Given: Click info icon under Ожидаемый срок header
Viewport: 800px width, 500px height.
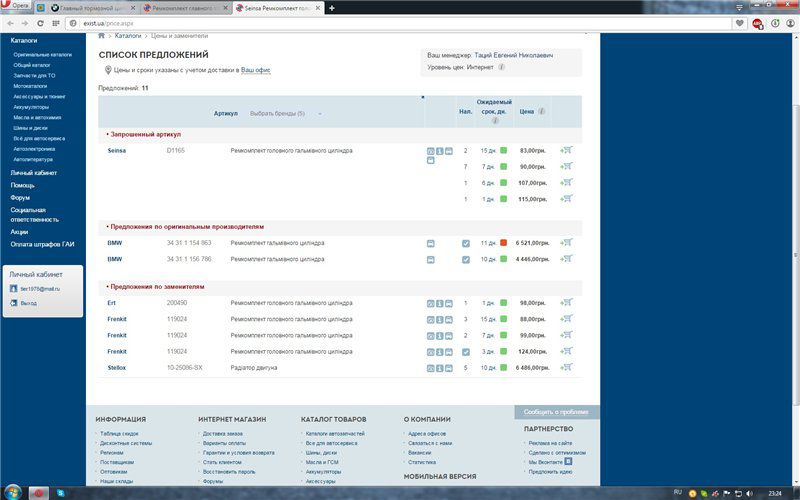Looking at the screenshot, I should (x=495, y=121).
